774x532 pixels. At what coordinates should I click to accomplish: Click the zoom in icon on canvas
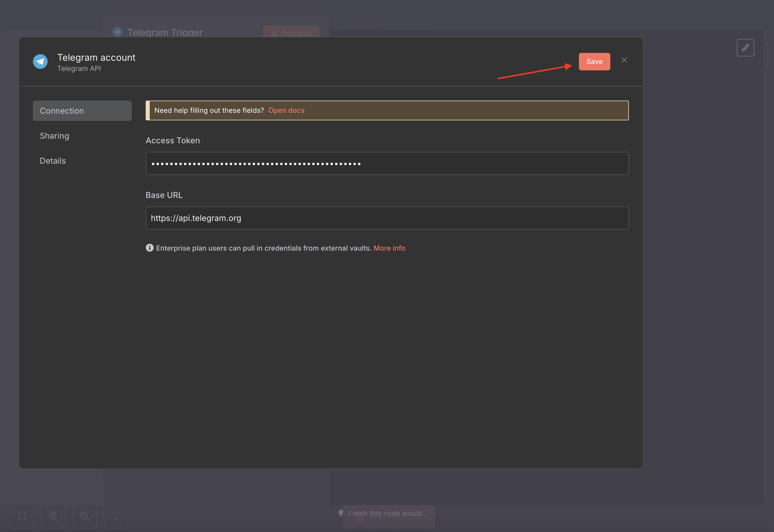[x=53, y=516]
